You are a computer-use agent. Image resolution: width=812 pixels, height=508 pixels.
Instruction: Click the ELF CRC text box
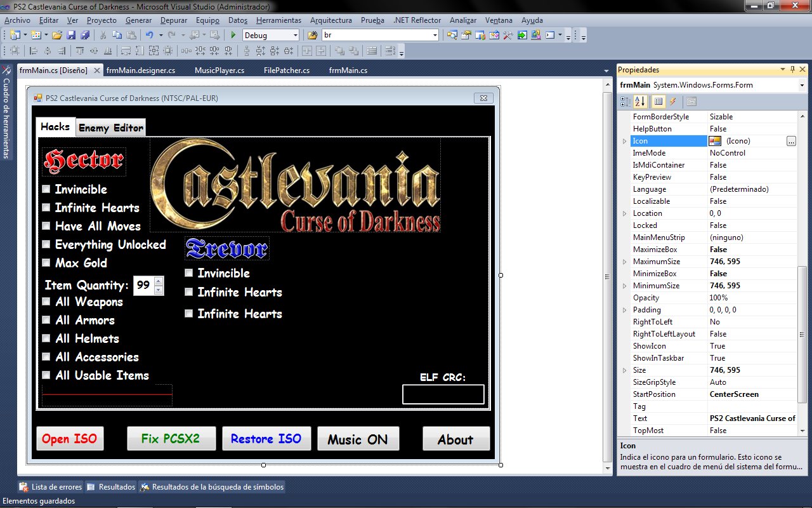click(443, 394)
